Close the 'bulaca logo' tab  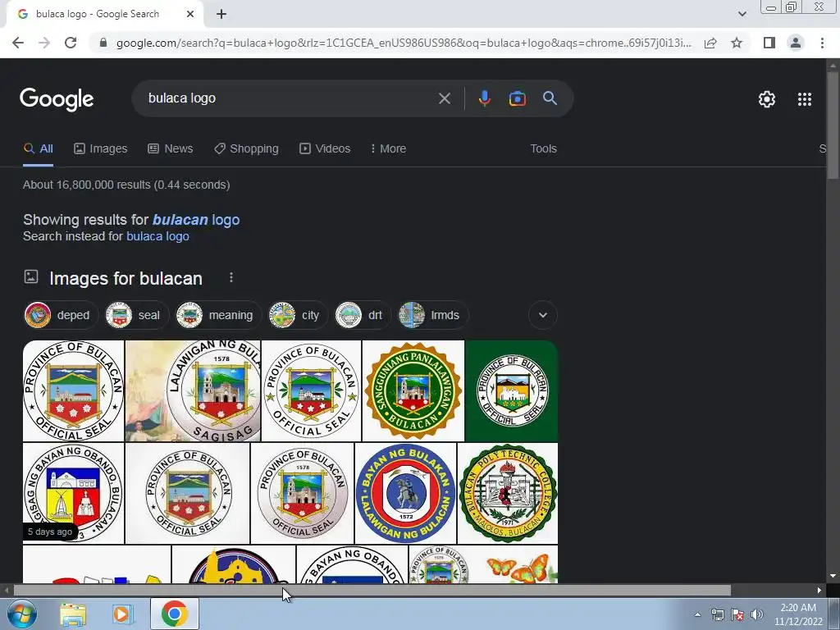(189, 14)
